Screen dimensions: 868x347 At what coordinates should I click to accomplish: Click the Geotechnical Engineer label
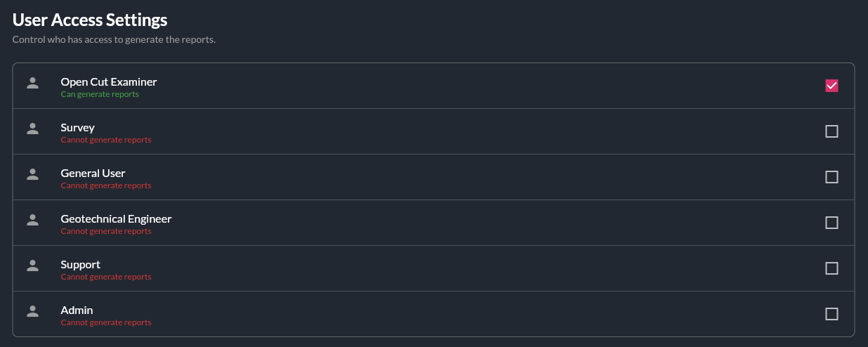[116, 219]
